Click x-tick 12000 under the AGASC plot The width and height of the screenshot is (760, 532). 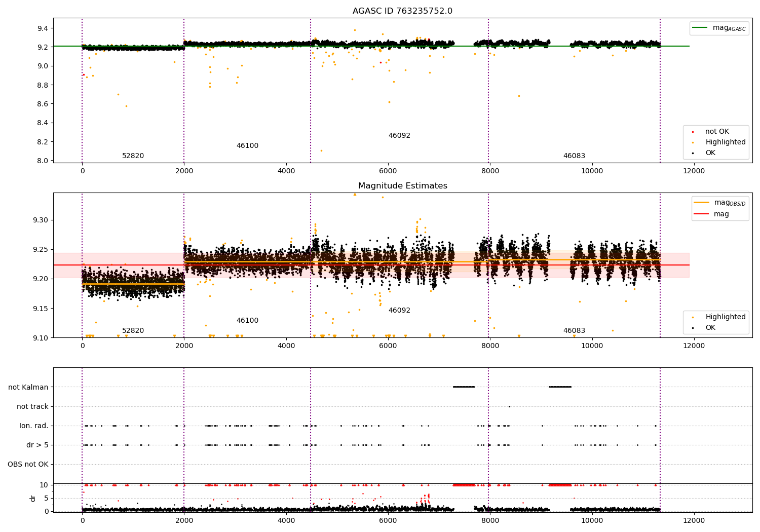click(x=694, y=171)
